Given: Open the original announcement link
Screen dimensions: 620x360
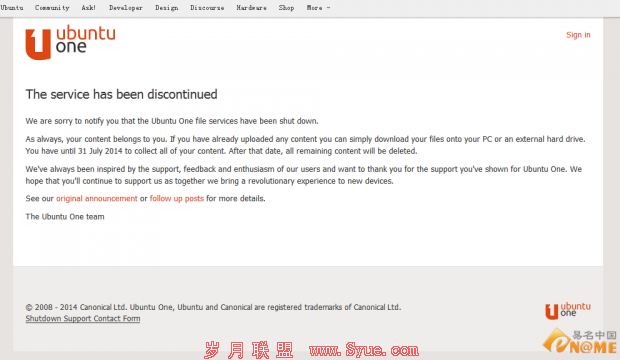Looking at the screenshot, I should 97,198.
